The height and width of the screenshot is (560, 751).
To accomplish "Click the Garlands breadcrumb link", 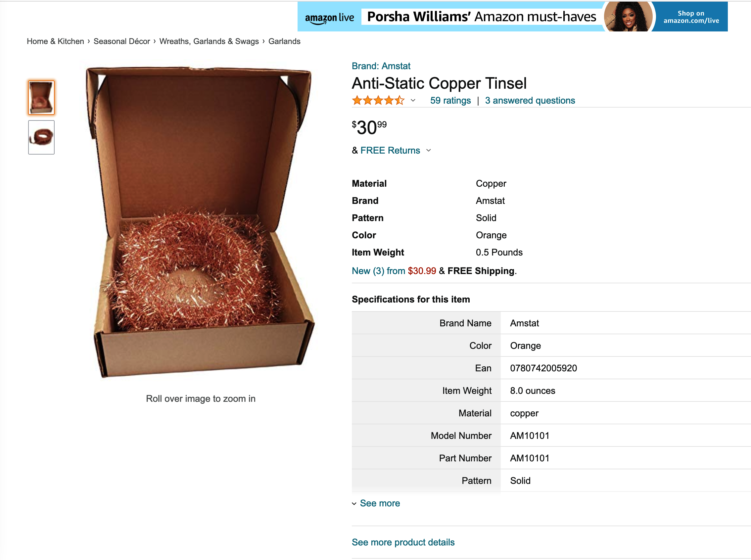I will coord(284,41).
